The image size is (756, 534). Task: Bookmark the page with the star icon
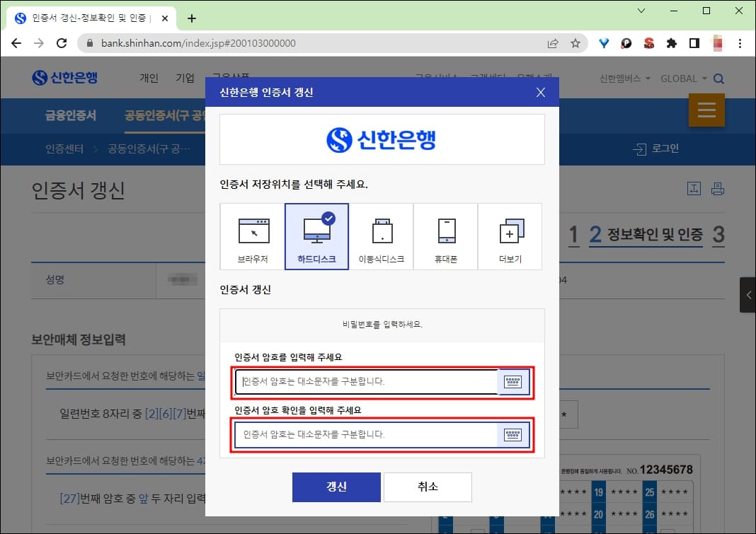[577, 43]
